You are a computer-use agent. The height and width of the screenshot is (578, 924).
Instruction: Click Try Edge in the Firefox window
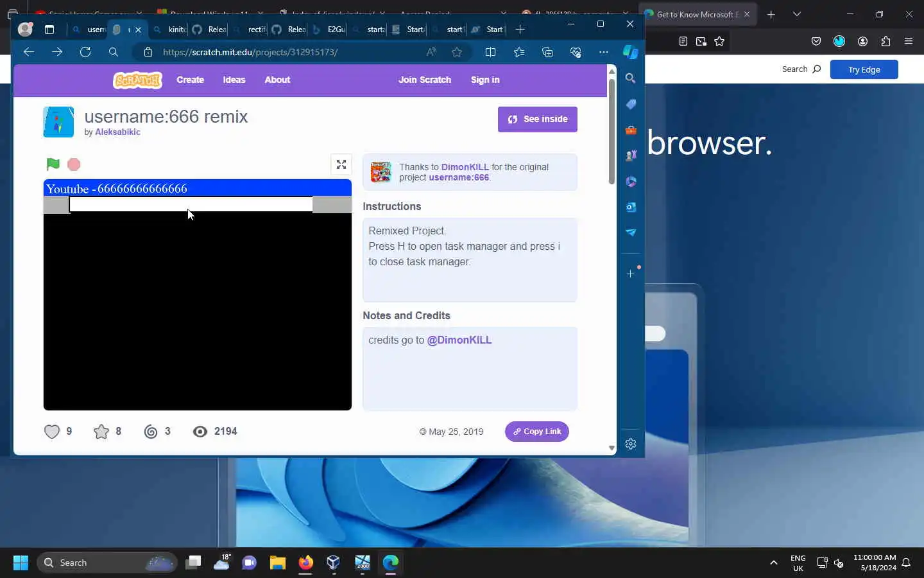point(864,69)
